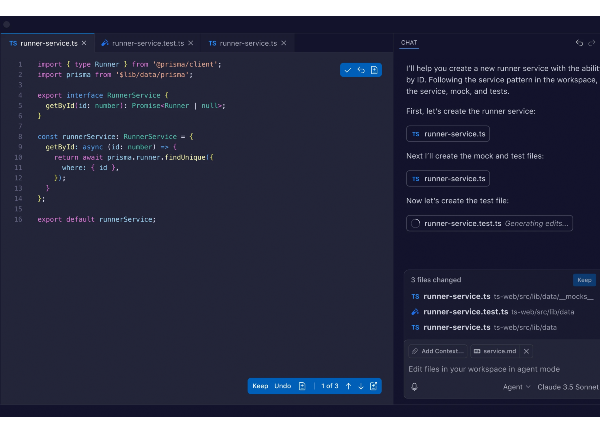The image size is (600, 433).
Task: Open runner-service.ts from __mocks__ in changed files
Action: pos(502,296)
